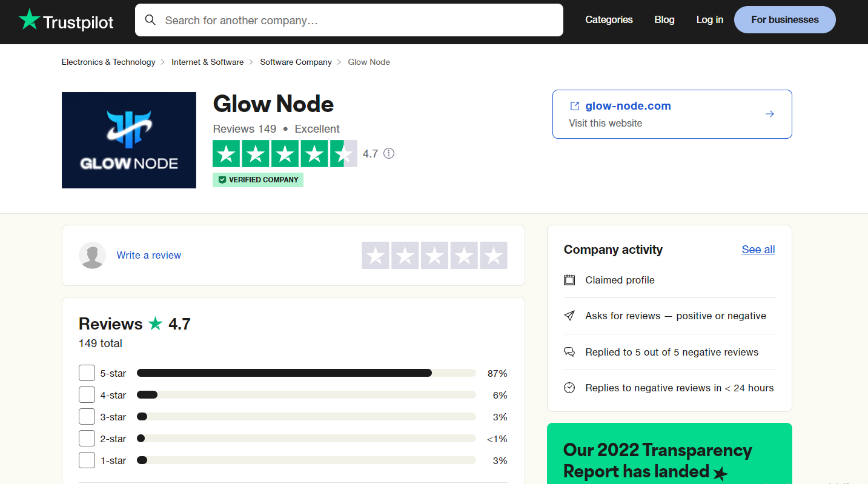Click the green star beside Reviews 4.7
The width and height of the screenshot is (868, 484).
[x=156, y=323]
